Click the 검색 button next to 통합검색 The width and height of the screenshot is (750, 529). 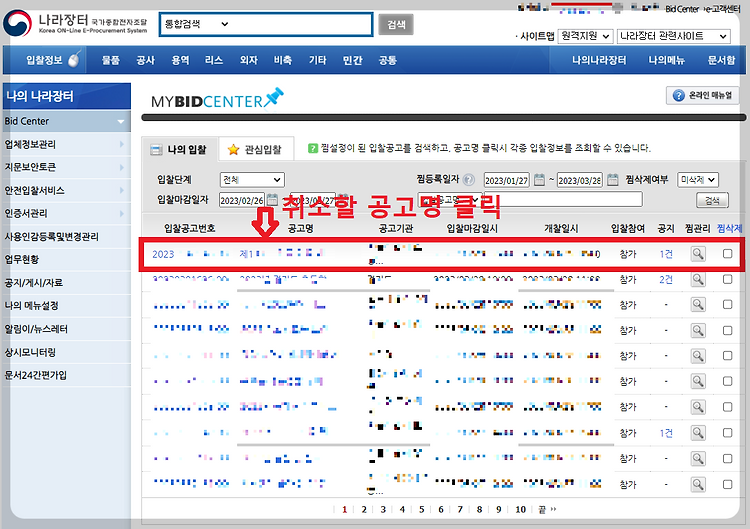(x=396, y=24)
